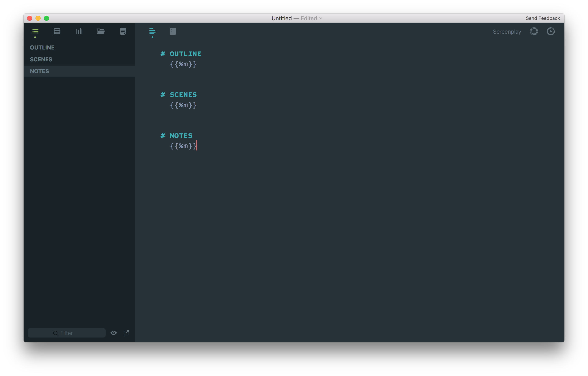Open the notes document sidebar panel
The width and height of the screenshot is (588, 376).
pyautogui.click(x=123, y=31)
